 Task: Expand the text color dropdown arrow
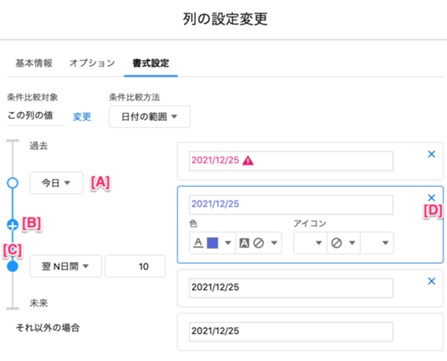point(228,243)
